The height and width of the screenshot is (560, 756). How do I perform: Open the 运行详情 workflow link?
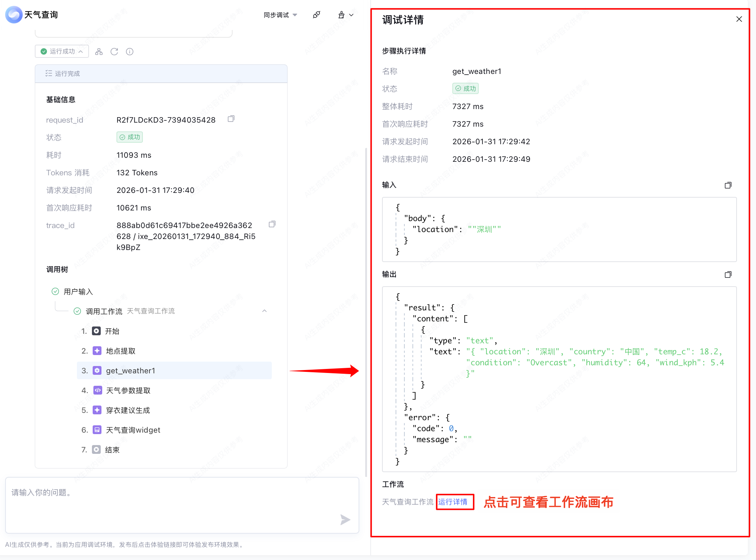(453, 502)
